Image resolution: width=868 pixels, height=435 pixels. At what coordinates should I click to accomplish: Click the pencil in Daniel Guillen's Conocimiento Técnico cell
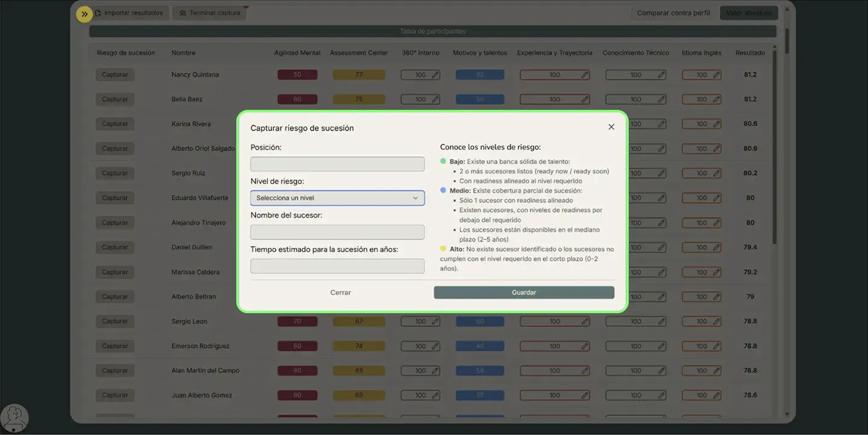coord(661,247)
